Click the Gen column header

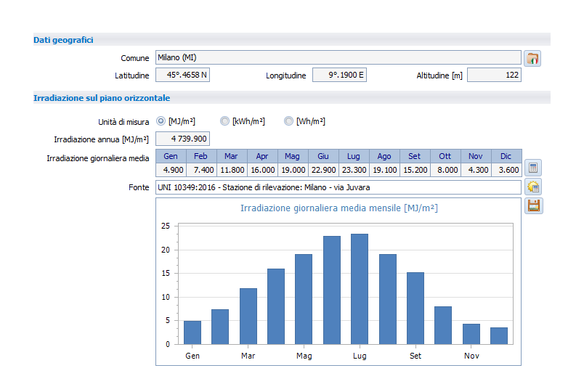point(171,156)
